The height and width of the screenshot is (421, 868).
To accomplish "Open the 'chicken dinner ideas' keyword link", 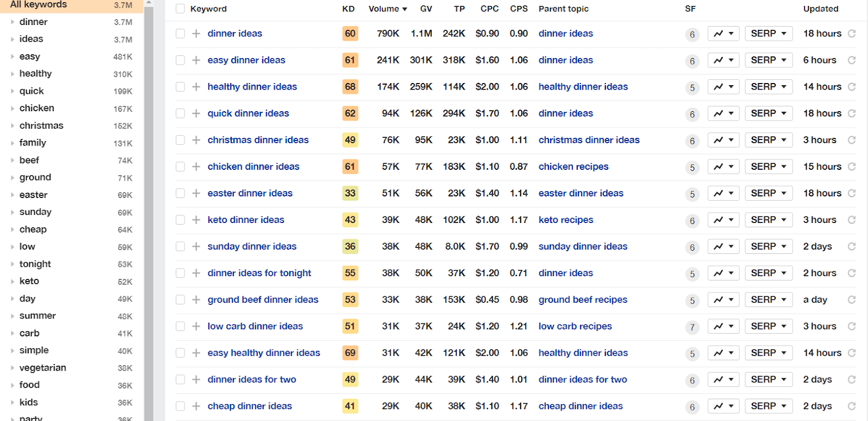I will click(253, 167).
